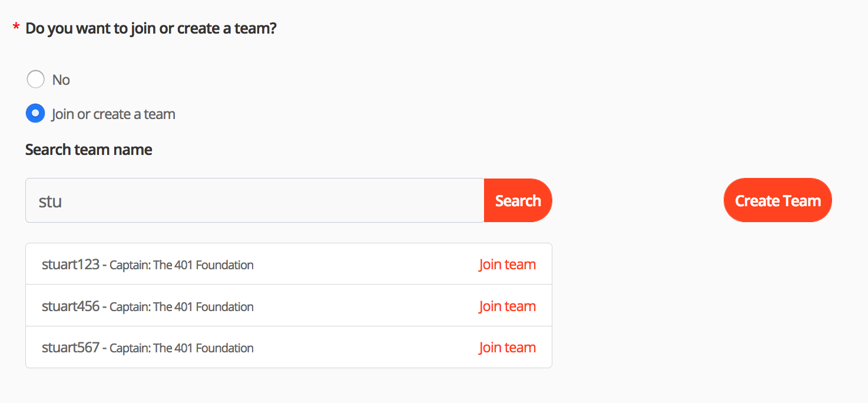Join team stuart123 via its link

coord(507,265)
